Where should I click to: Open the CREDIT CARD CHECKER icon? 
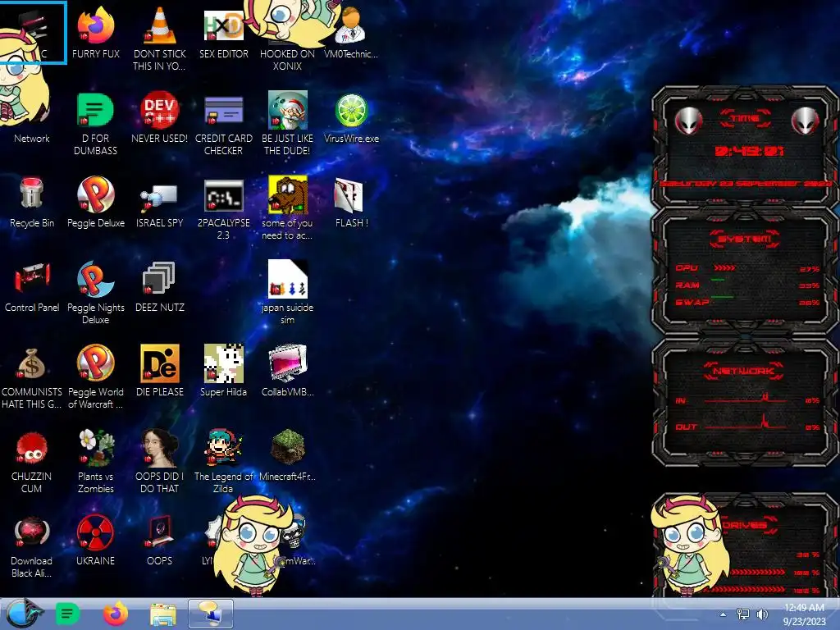point(223,124)
